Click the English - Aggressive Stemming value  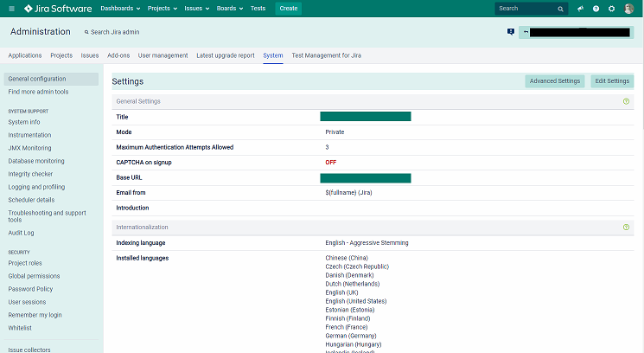367,243
